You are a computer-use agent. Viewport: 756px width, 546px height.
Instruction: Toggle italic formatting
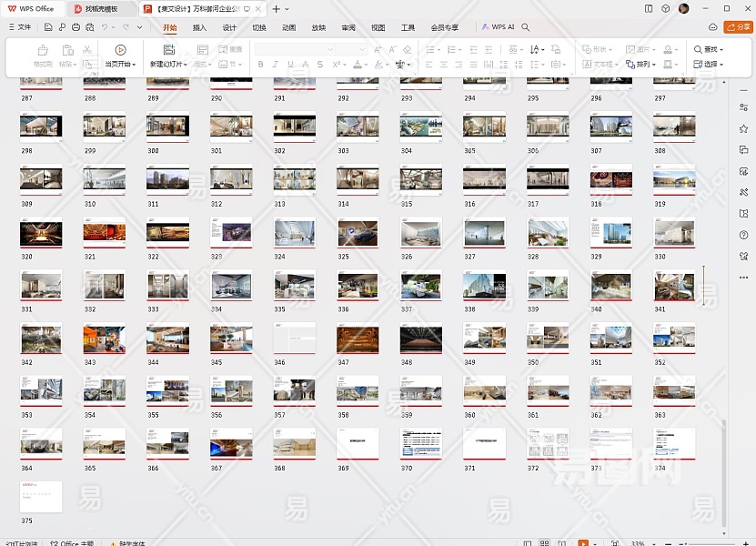(x=276, y=65)
